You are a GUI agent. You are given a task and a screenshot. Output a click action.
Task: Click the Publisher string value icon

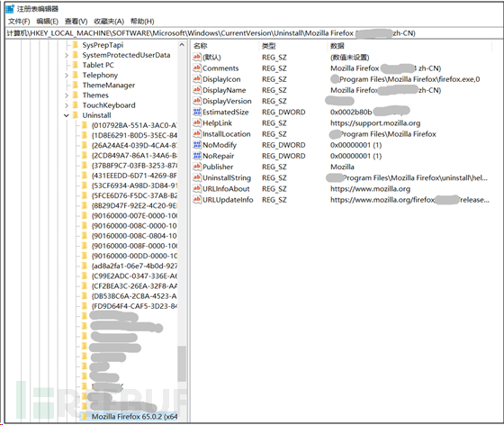coord(197,167)
